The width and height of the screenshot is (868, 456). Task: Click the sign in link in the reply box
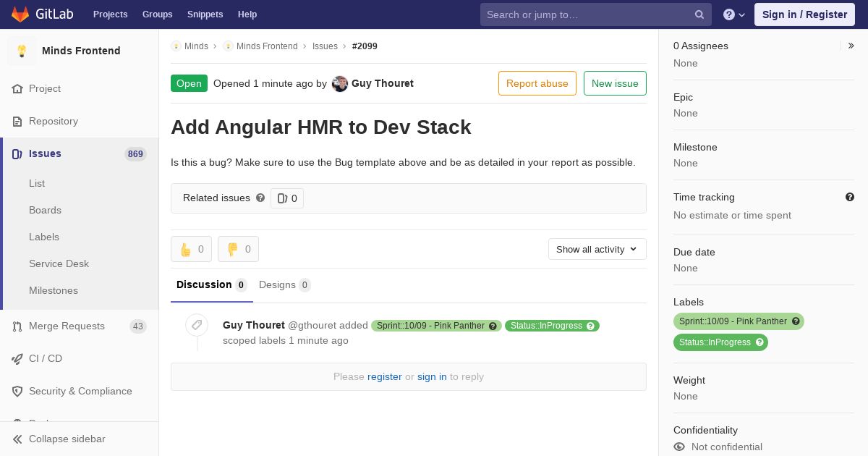tap(432, 376)
